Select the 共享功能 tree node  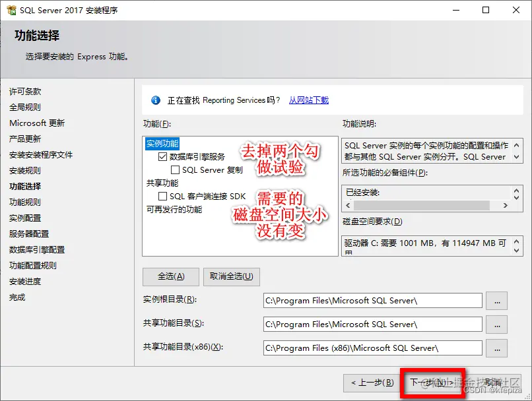162,183
